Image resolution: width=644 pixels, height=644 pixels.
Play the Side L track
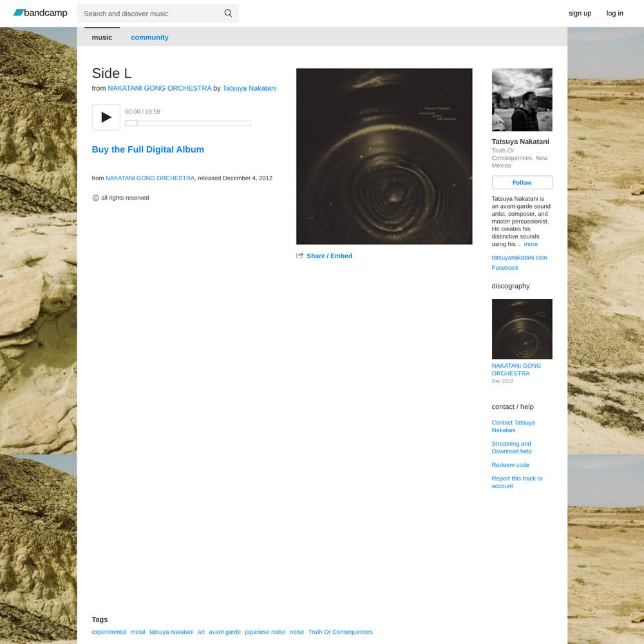coord(106,117)
